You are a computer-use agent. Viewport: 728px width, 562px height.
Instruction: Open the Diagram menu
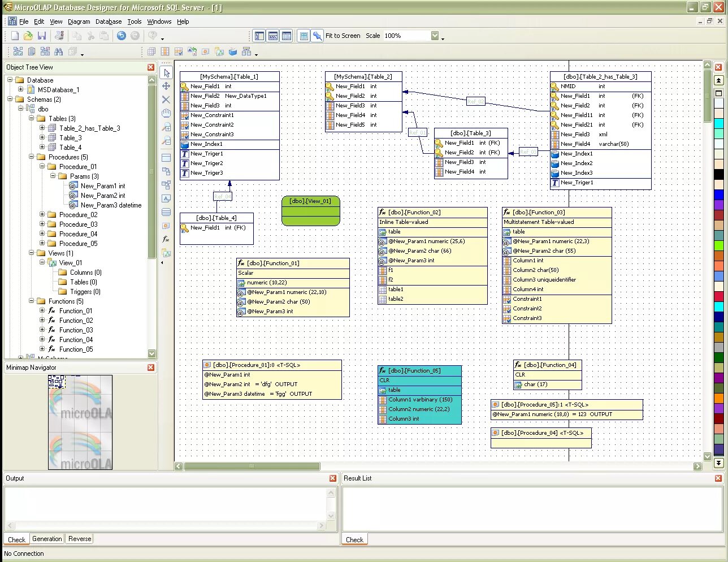coord(79,21)
